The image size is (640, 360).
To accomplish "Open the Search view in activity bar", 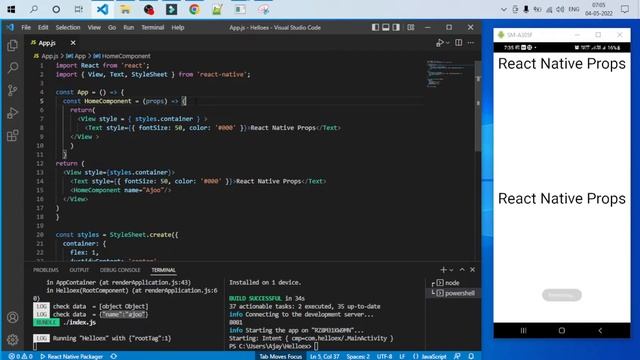I will (13, 67).
